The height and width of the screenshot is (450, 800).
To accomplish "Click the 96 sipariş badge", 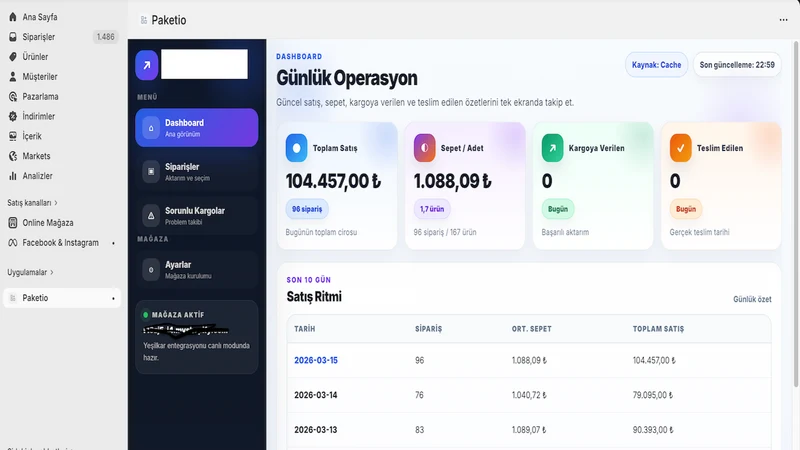I will pos(307,209).
